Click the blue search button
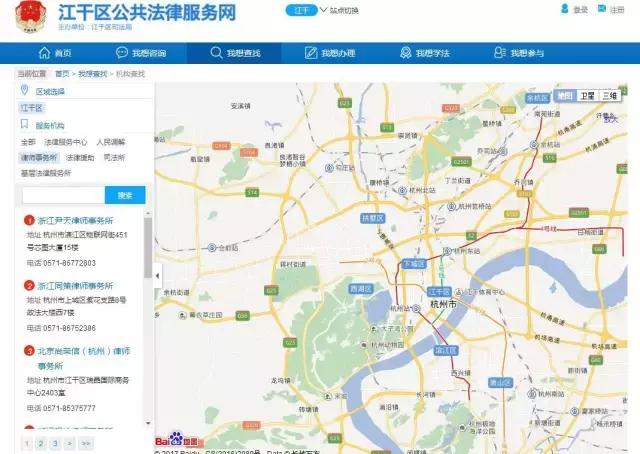The image size is (640, 454). (125, 195)
